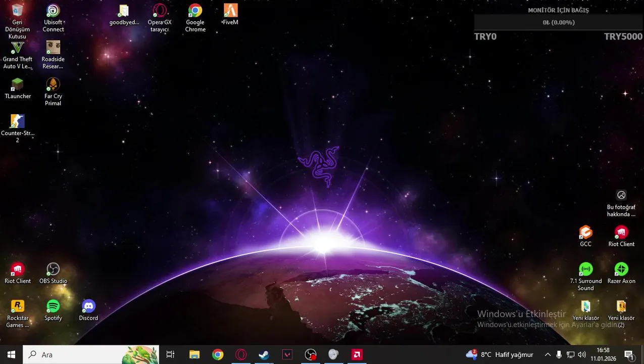
Task: Select the GCC desktop shortcut
Action: [585, 237]
